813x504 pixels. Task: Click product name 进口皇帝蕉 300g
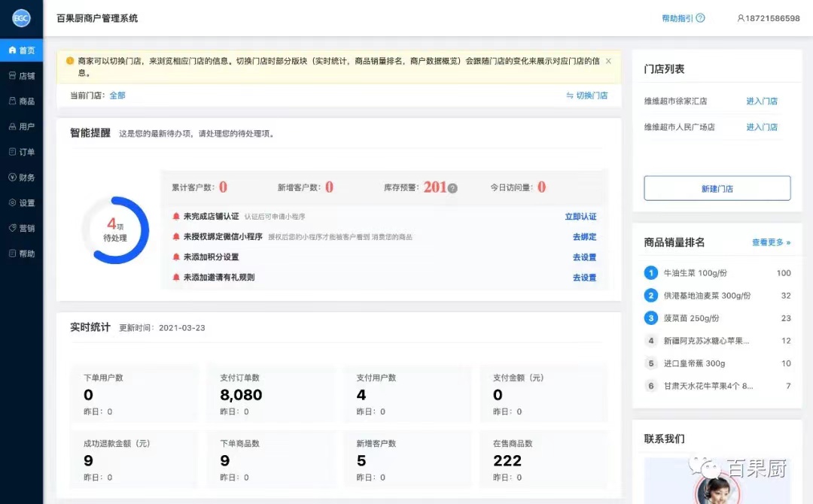click(694, 363)
